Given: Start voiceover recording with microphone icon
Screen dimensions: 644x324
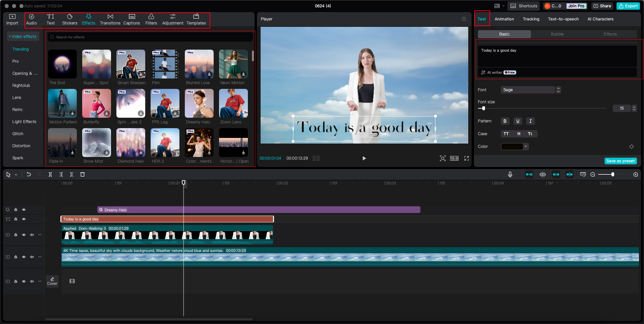Looking at the screenshot, I should 510,174.
